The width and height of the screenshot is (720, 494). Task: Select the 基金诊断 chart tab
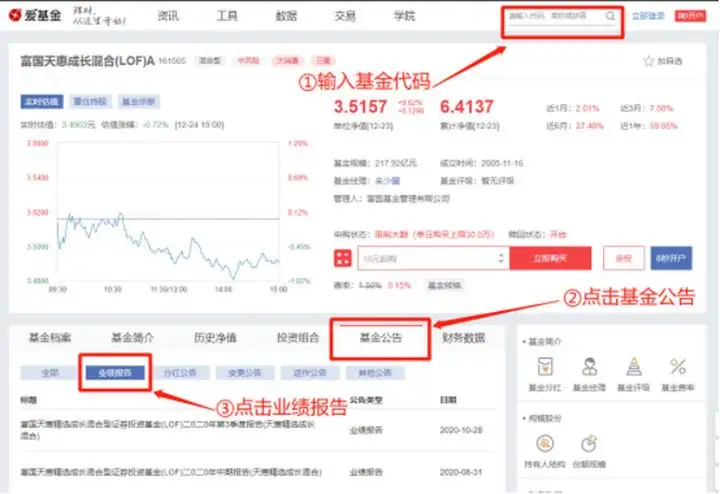click(139, 101)
